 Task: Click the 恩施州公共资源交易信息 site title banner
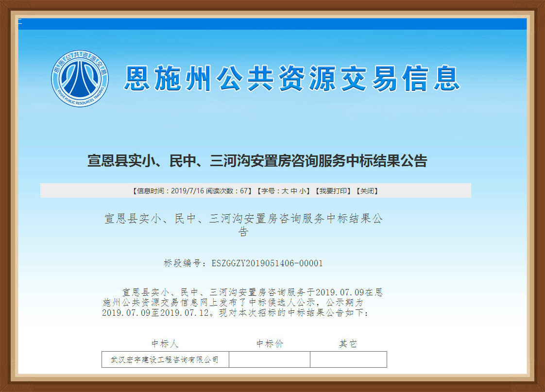[x=292, y=79]
